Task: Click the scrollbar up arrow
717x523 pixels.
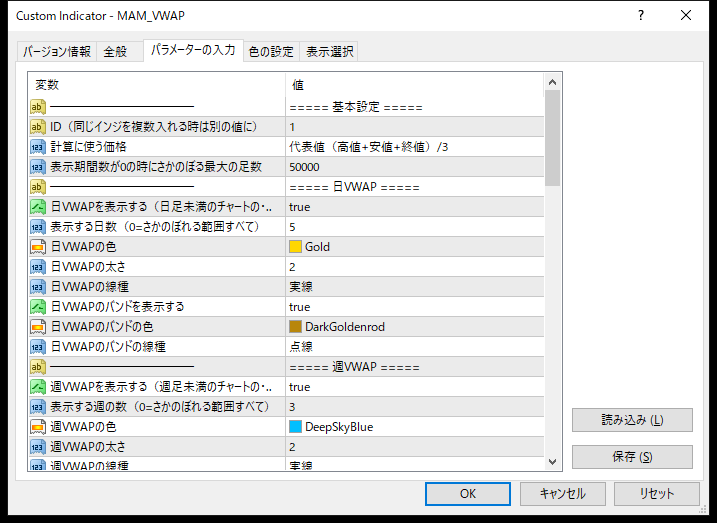Action: (552, 82)
